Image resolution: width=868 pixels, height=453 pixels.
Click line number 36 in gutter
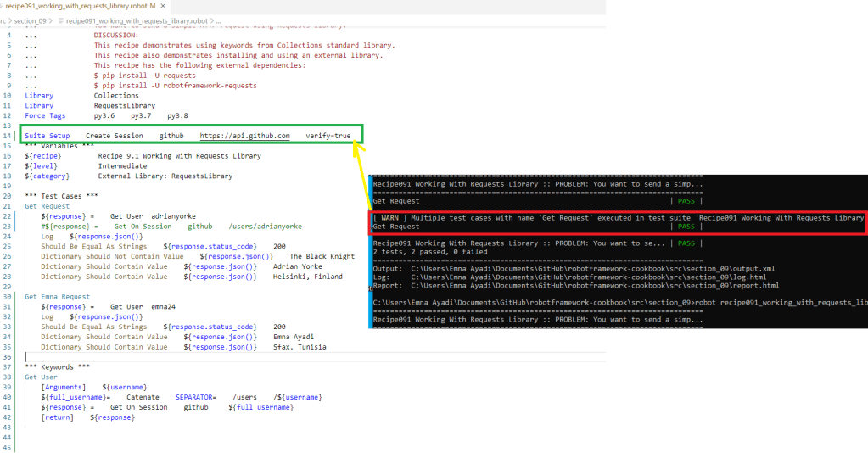point(7,357)
